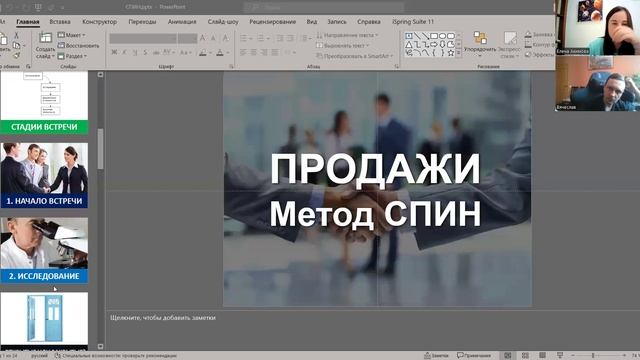Select the text box shape in gallery

(x=409, y=36)
